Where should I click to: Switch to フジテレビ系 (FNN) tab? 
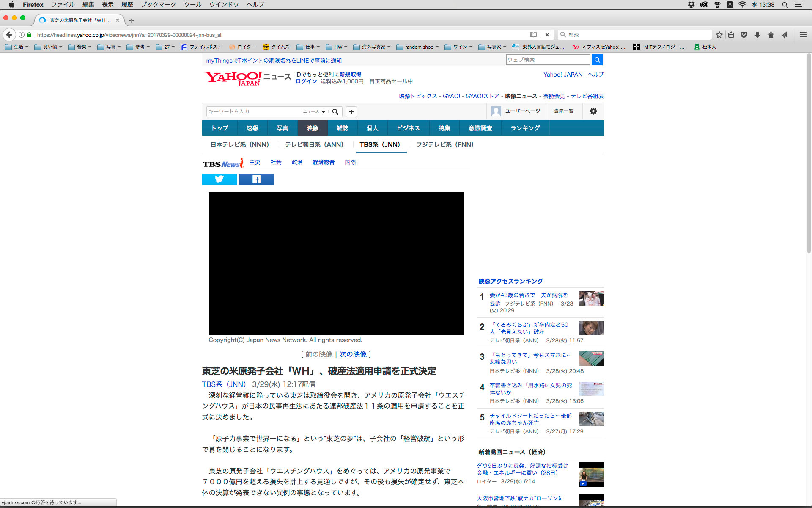(x=444, y=145)
